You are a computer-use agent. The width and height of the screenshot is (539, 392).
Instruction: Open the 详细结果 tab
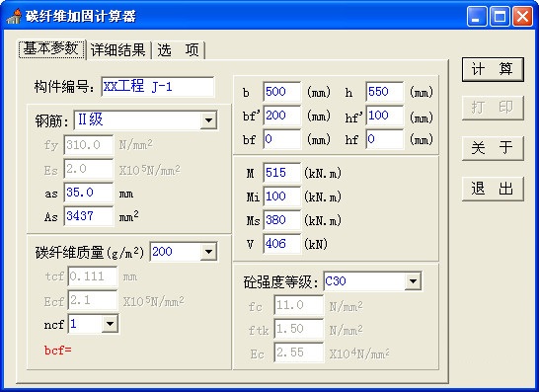point(117,50)
